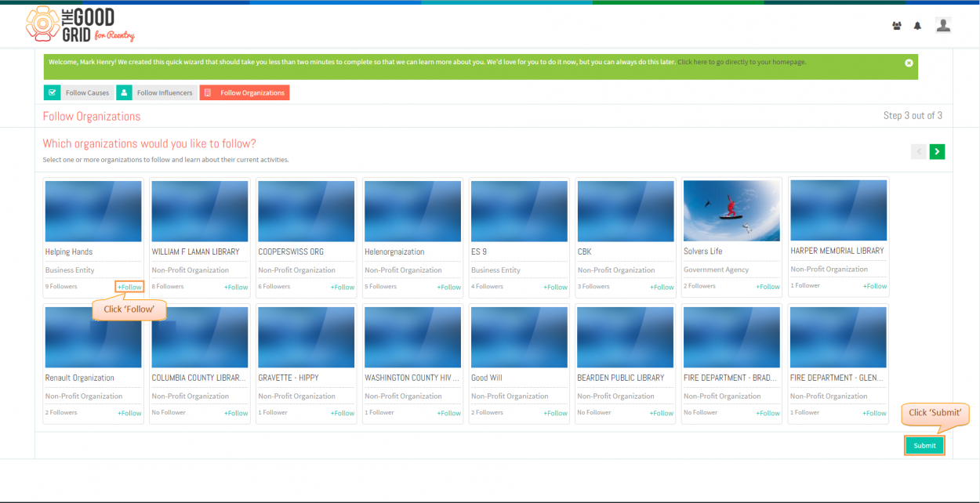Screen dimensions: 980x503
Task: Click 'Step 3 out of 3' text
Action: click(x=913, y=116)
